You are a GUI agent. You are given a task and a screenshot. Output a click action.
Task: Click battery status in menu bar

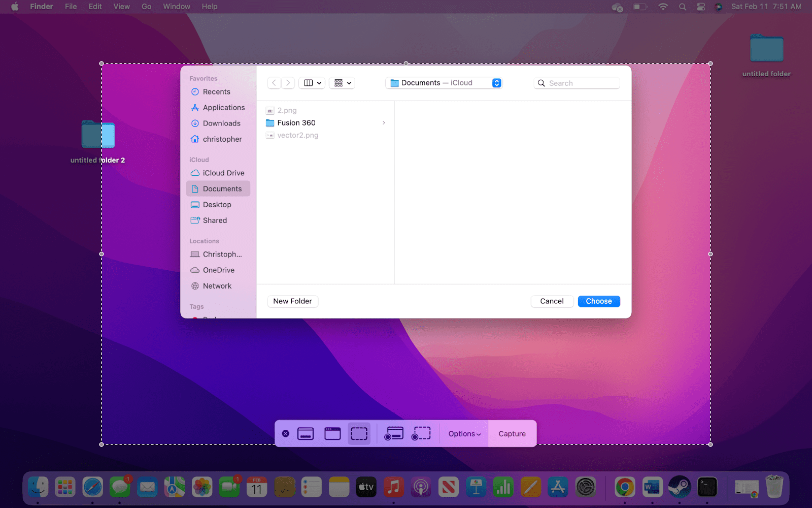(640, 7)
